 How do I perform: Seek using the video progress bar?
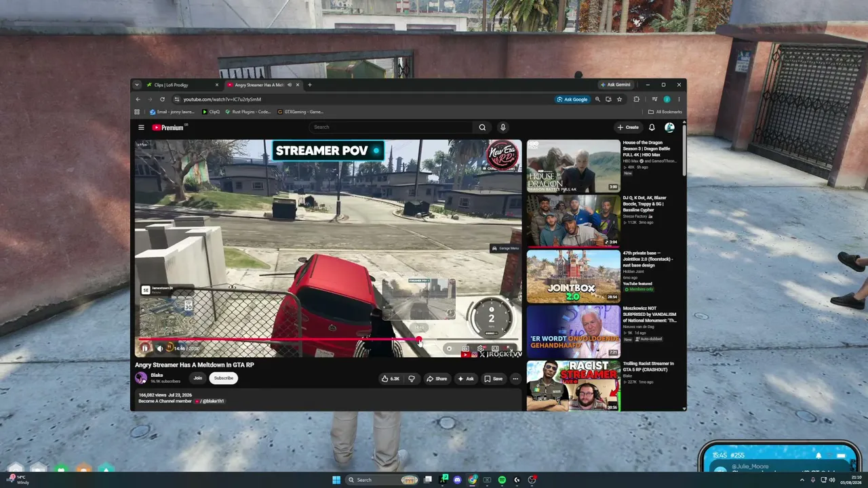click(x=328, y=340)
